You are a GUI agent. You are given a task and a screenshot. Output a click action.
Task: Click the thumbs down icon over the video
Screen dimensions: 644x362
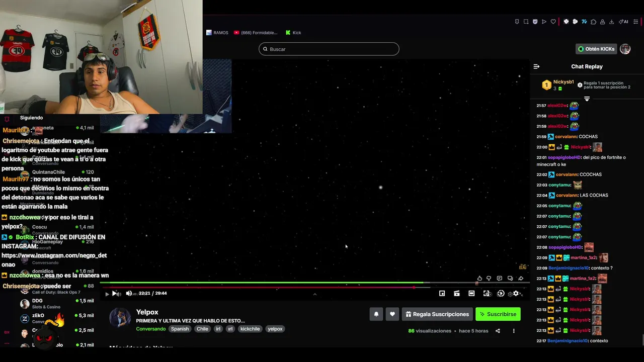(x=489, y=278)
